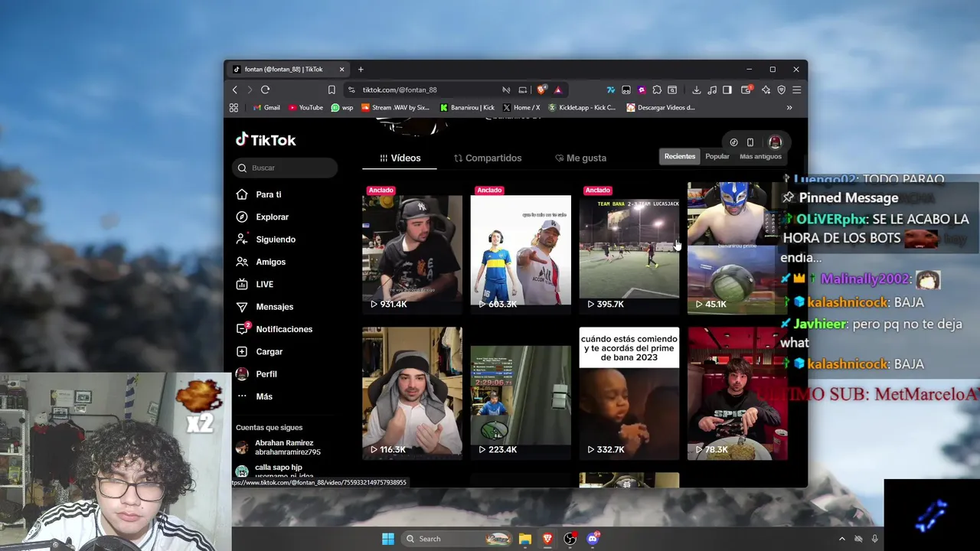Open File Explorer from taskbar
Image resolution: width=980 pixels, height=551 pixels.
click(525, 539)
